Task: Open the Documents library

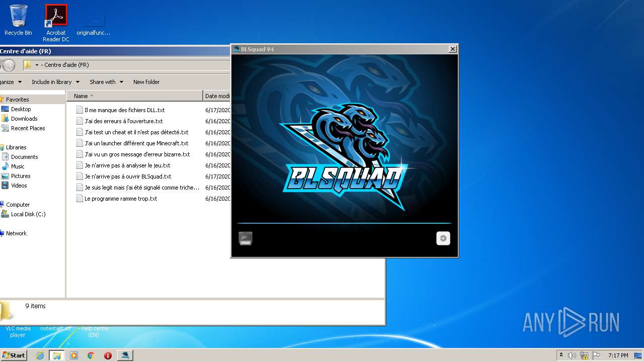Action: click(x=24, y=157)
